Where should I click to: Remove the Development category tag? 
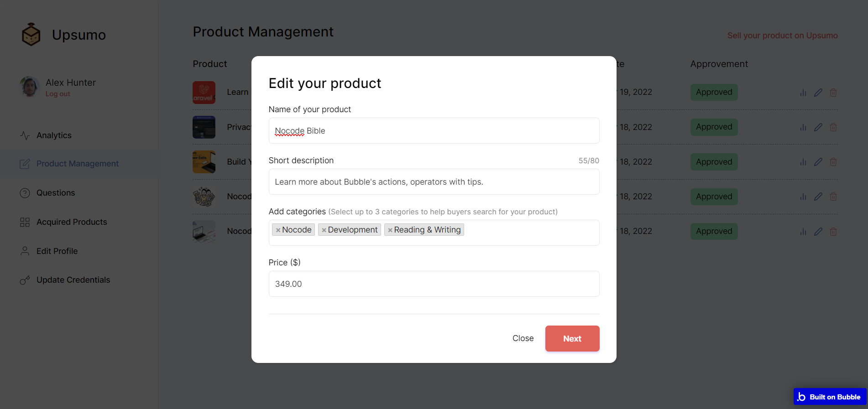(x=324, y=230)
